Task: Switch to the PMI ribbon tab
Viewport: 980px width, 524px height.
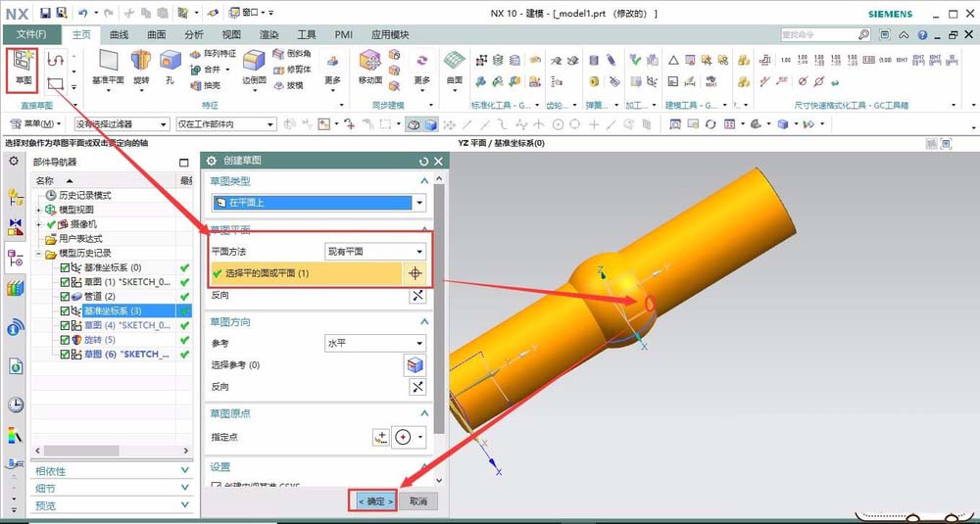Action: coord(343,35)
